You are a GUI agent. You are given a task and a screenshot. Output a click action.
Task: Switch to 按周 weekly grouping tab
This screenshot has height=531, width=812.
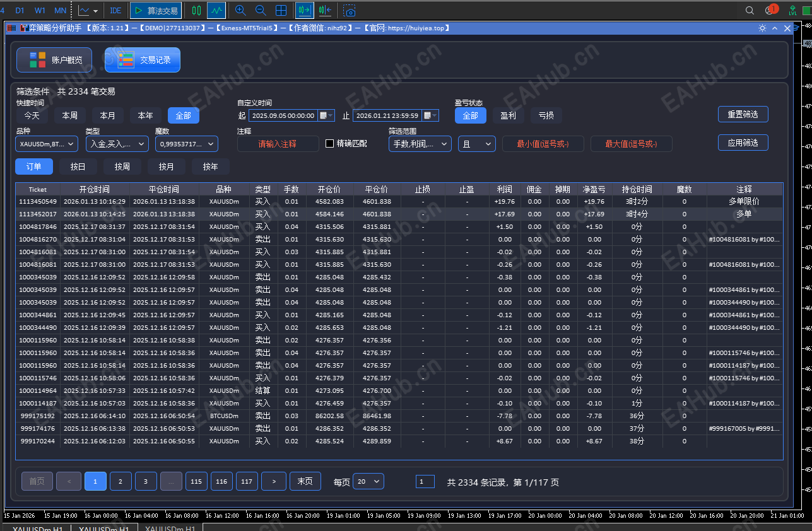click(x=122, y=166)
